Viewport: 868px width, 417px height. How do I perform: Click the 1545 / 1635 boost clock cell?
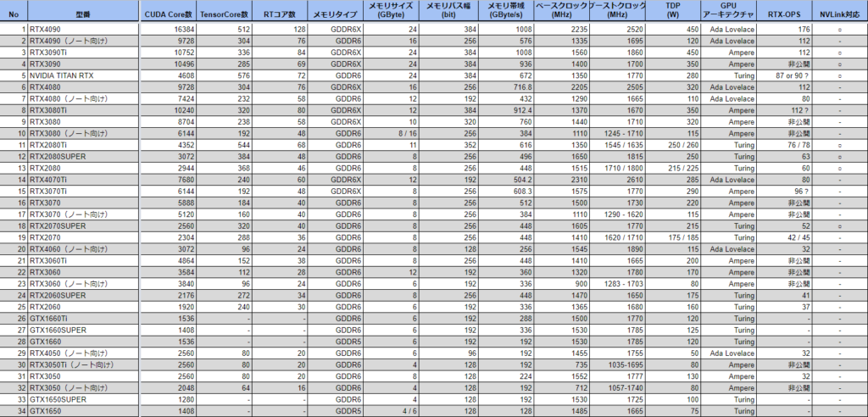click(618, 145)
